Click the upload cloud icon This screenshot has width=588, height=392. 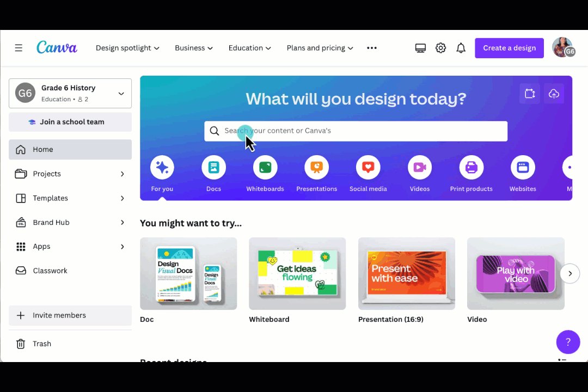point(554,94)
